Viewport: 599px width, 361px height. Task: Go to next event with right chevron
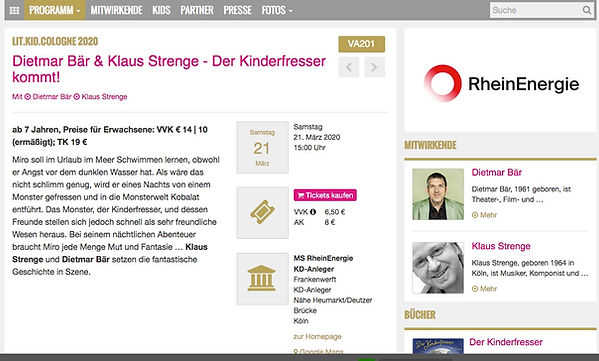click(374, 67)
